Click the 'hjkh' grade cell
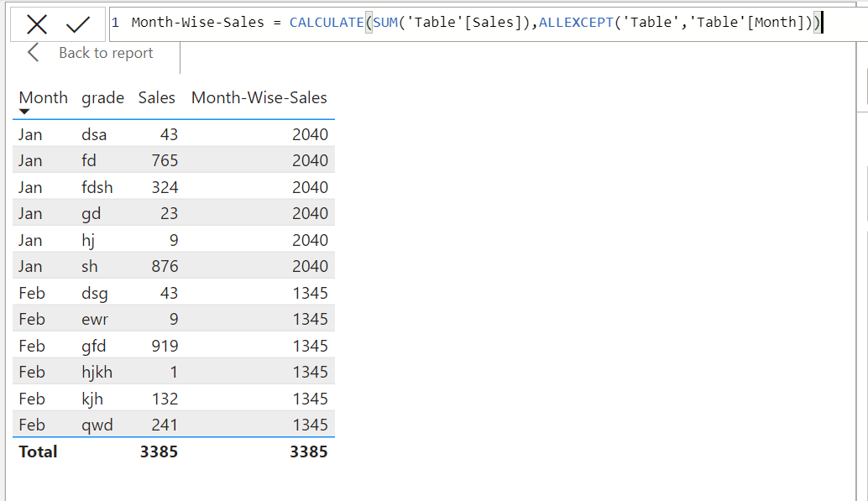Image resolution: width=868 pixels, height=501 pixels. (x=97, y=372)
